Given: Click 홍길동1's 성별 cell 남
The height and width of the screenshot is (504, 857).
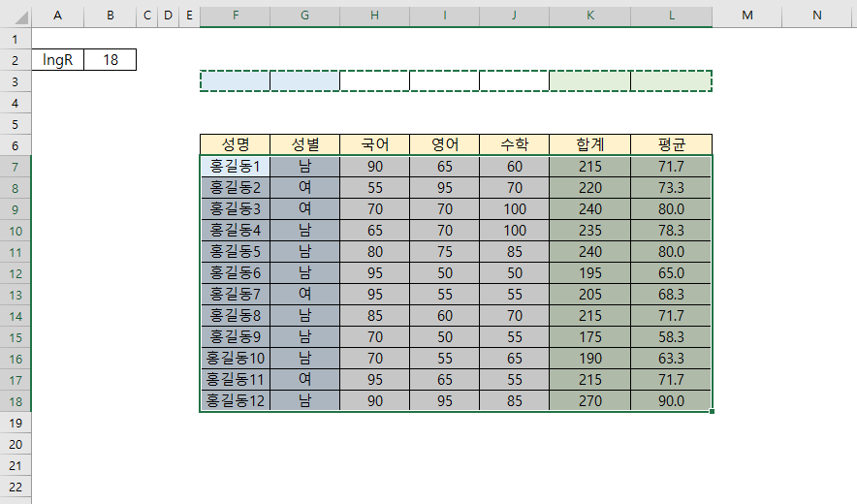Looking at the screenshot, I should [305, 166].
